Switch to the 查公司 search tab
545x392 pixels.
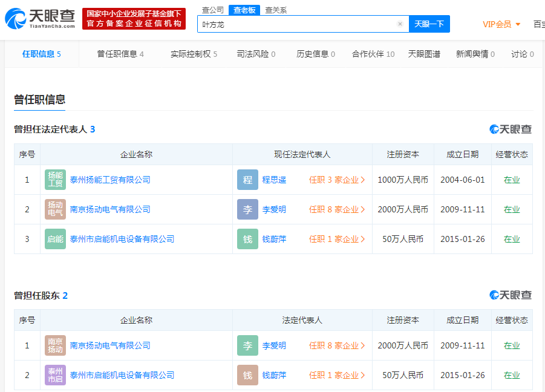212,10
